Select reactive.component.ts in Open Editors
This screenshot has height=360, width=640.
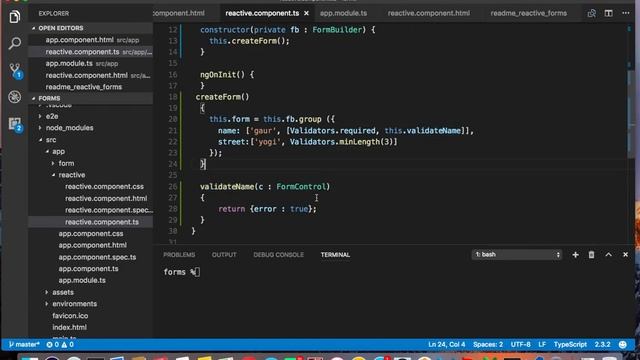91,52
